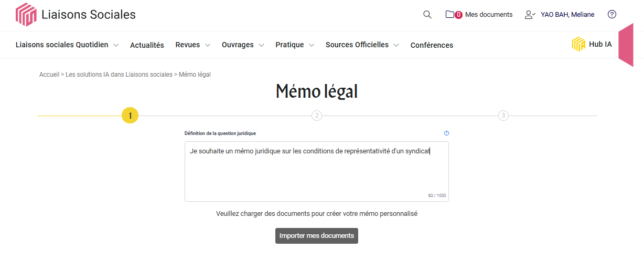Click the 82 / 1000 character counter
Screen dimensions: 644x260
(x=437, y=195)
